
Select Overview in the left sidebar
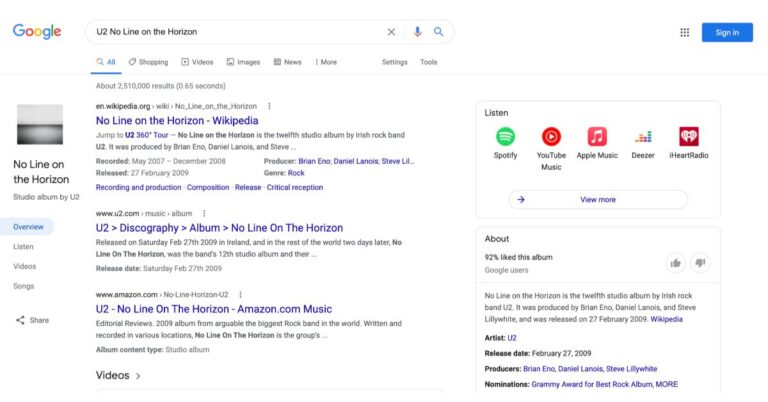(x=27, y=227)
